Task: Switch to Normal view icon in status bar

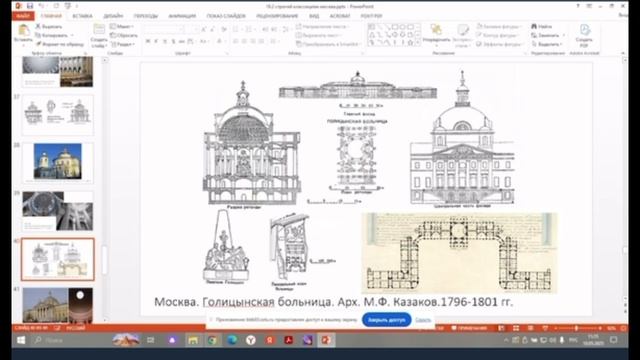Action: 501,328
